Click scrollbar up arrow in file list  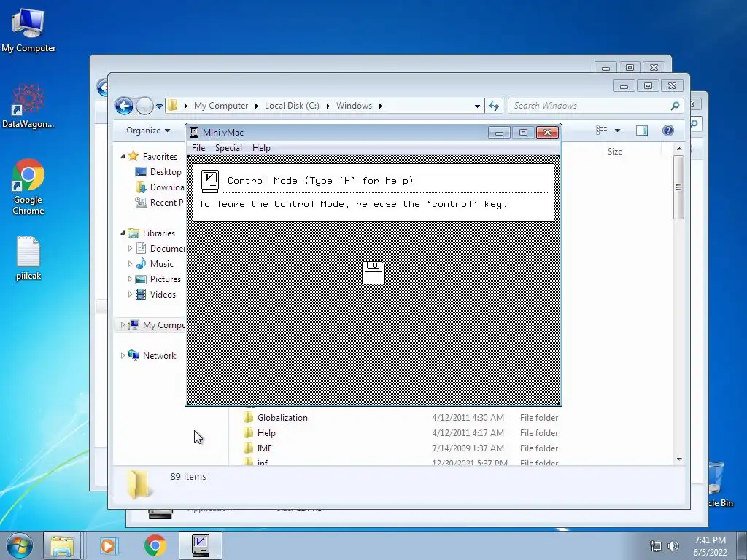click(x=679, y=149)
